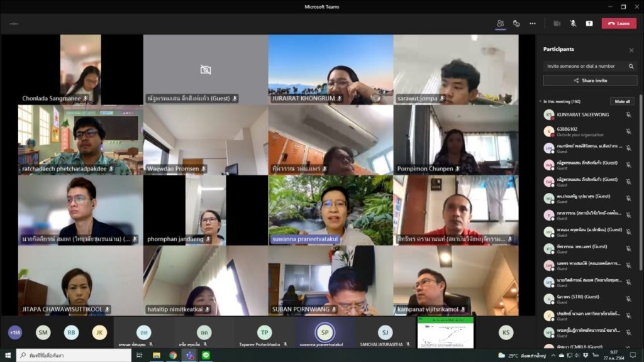
Task: Open Google Chrome from the taskbar
Action: (x=173, y=355)
